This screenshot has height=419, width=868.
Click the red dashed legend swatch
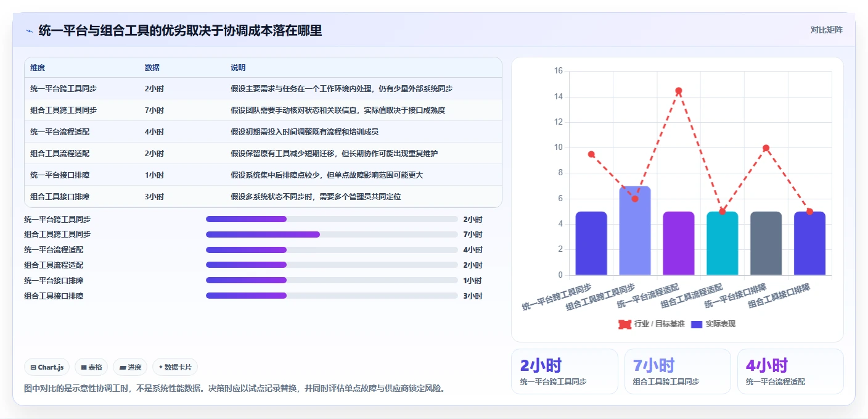tap(625, 324)
